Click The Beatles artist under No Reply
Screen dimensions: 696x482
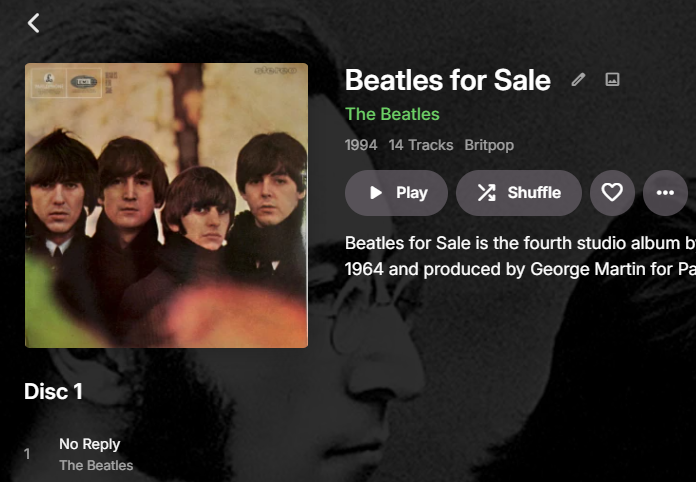pos(95,465)
